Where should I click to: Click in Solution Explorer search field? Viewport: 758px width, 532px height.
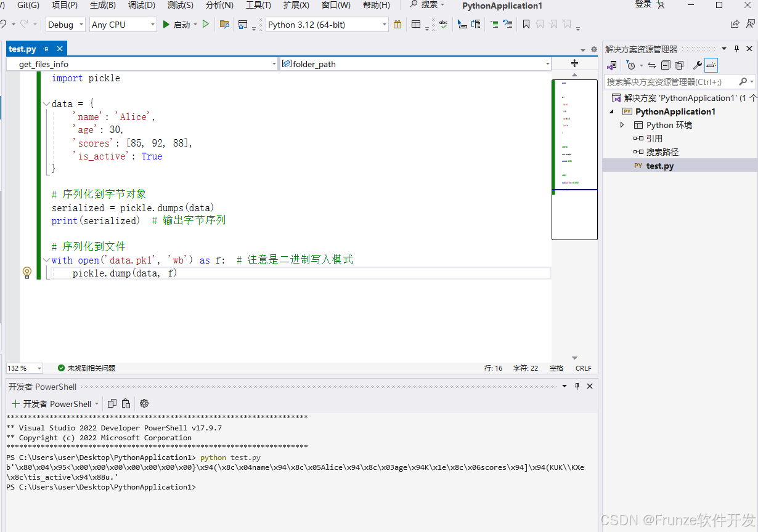coord(670,81)
